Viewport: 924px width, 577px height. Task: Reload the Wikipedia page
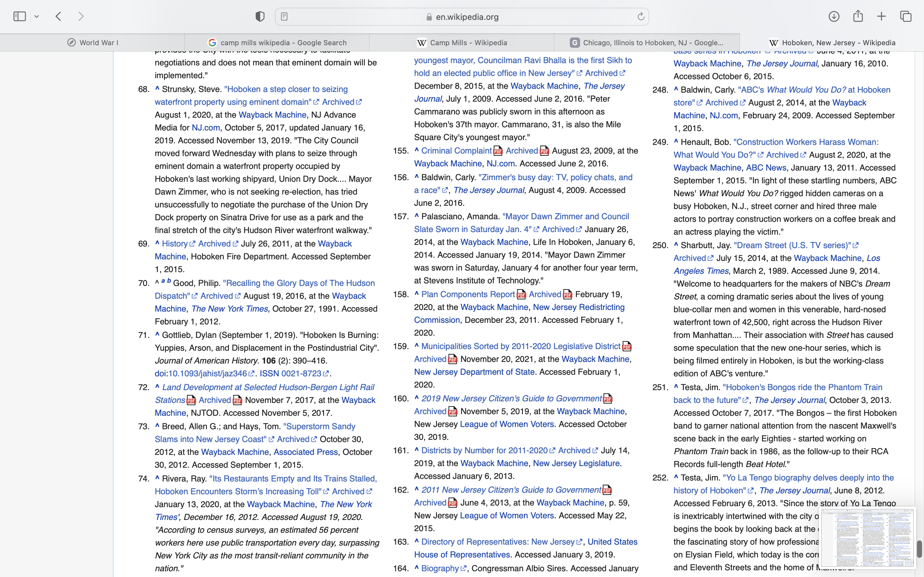641,16
